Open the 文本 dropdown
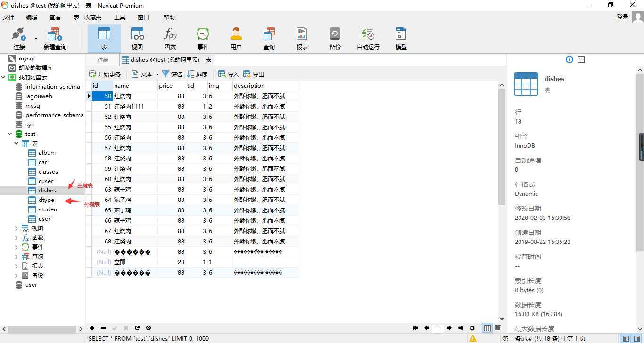The image size is (644, 343). (x=145, y=74)
